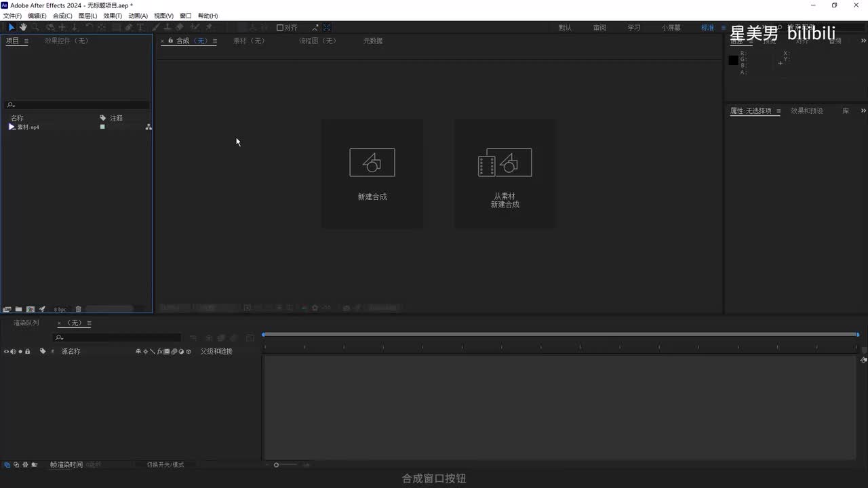Toggle render time pane icon at bottom left
This screenshot has width=868, height=488.
[35, 464]
